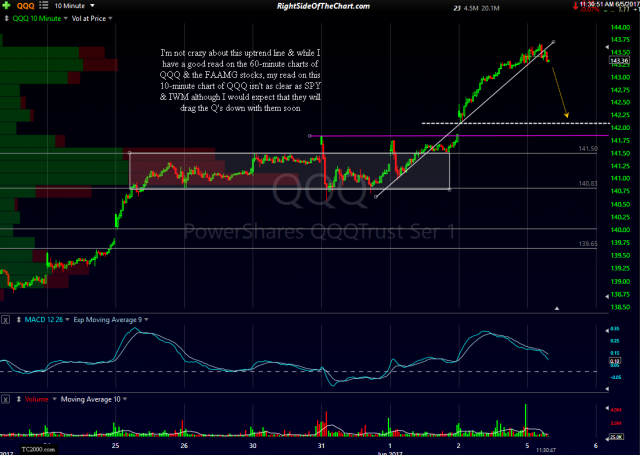Screen dimensions: 640x455
Task: Click the MACD scale arrow at bottom right
Action: tap(607, 389)
